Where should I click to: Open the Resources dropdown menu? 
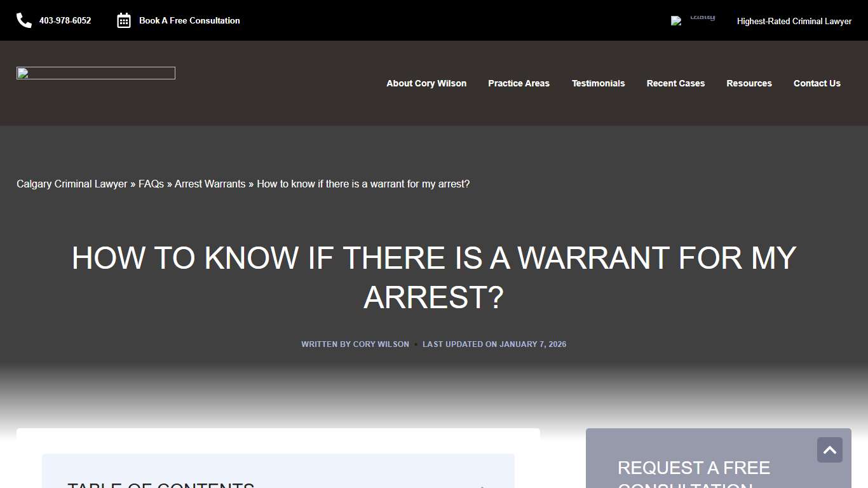[749, 83]
